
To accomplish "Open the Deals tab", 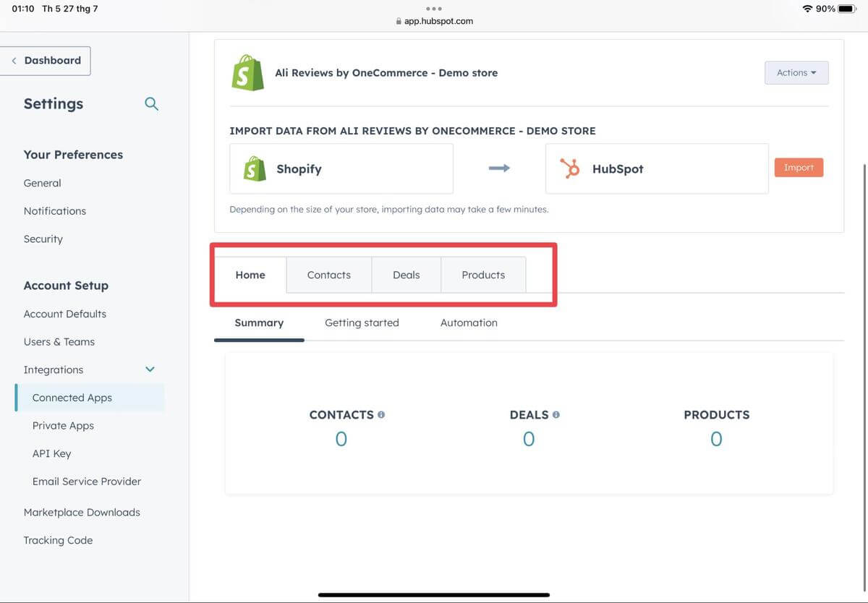I will tap(407, 275).
